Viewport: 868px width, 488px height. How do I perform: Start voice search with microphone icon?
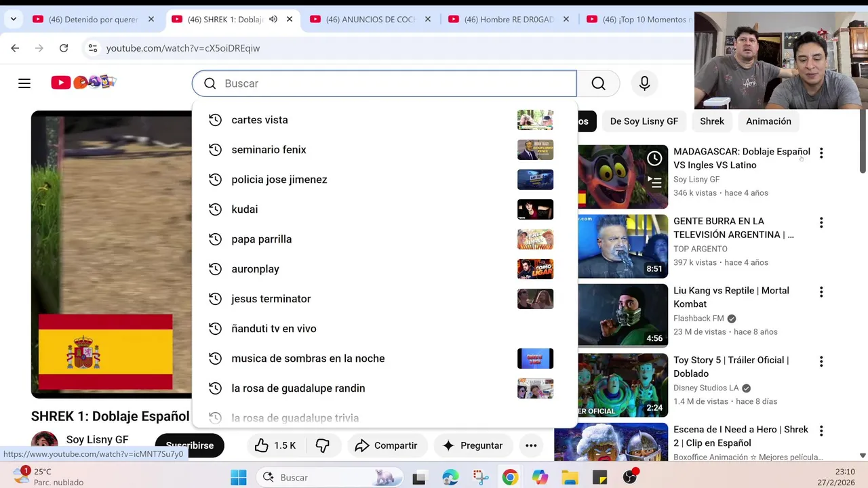(644, 83)
